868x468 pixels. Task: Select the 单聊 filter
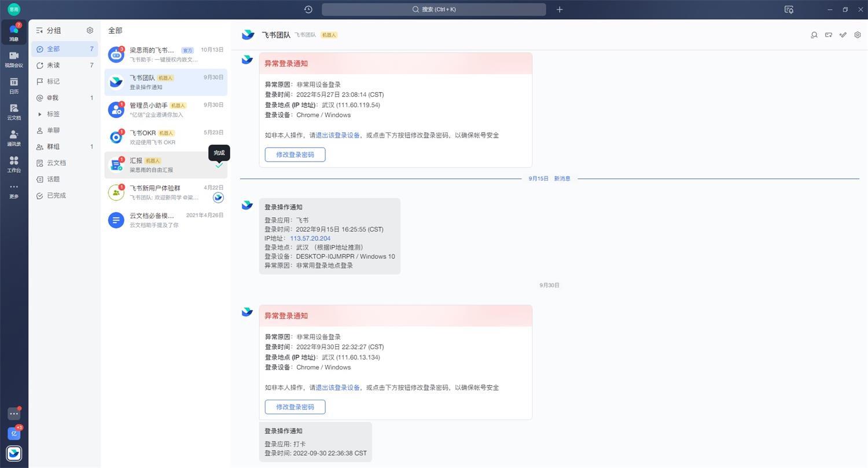pos(64,130)
